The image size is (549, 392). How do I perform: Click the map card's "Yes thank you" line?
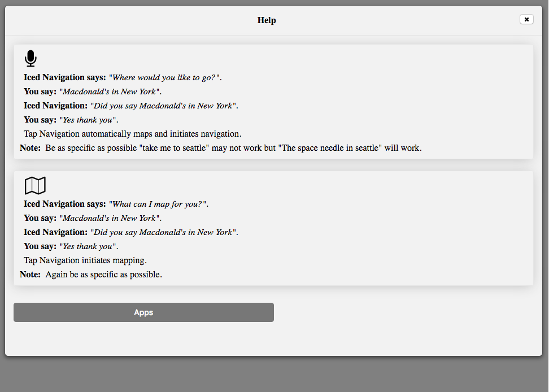71,246
